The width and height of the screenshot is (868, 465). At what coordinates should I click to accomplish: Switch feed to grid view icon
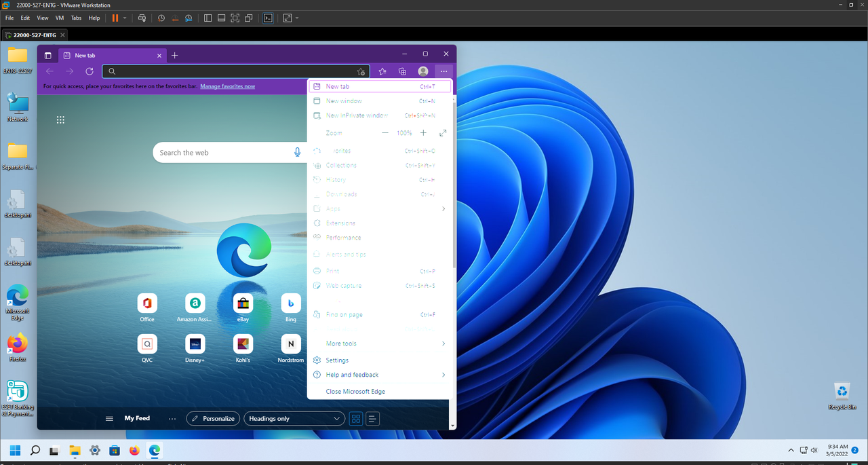pos(356,418)
